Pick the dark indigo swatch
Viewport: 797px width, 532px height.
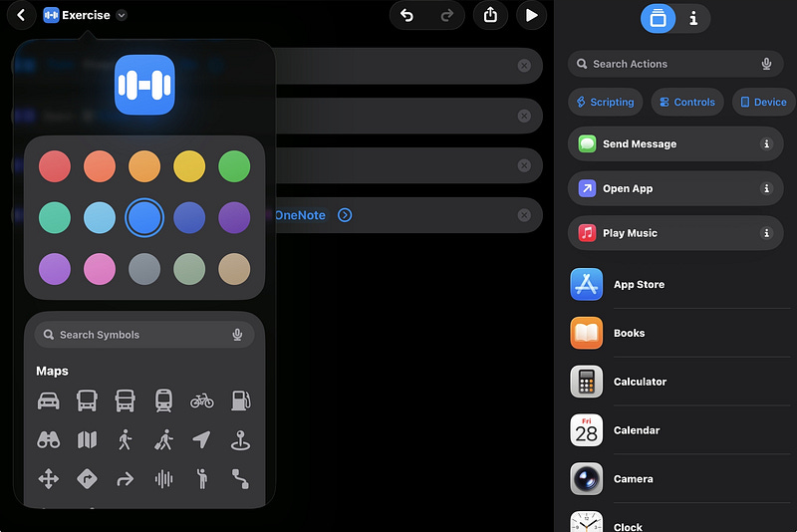(x=189, y=217)
